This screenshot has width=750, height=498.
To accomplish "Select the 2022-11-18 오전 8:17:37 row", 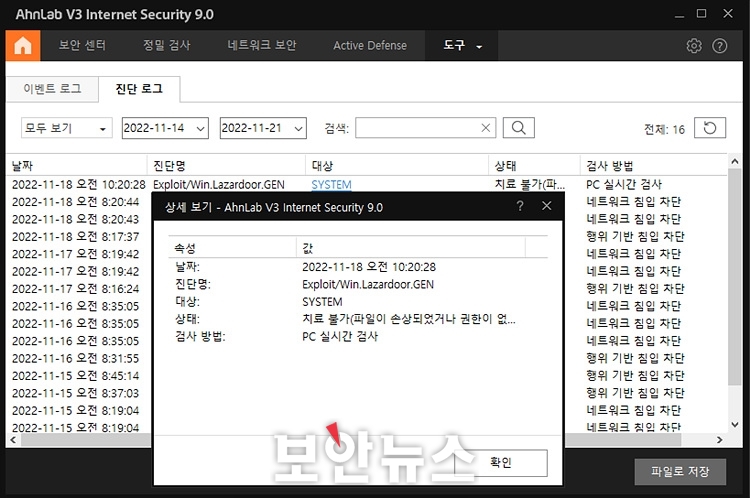I will [78, 237].
